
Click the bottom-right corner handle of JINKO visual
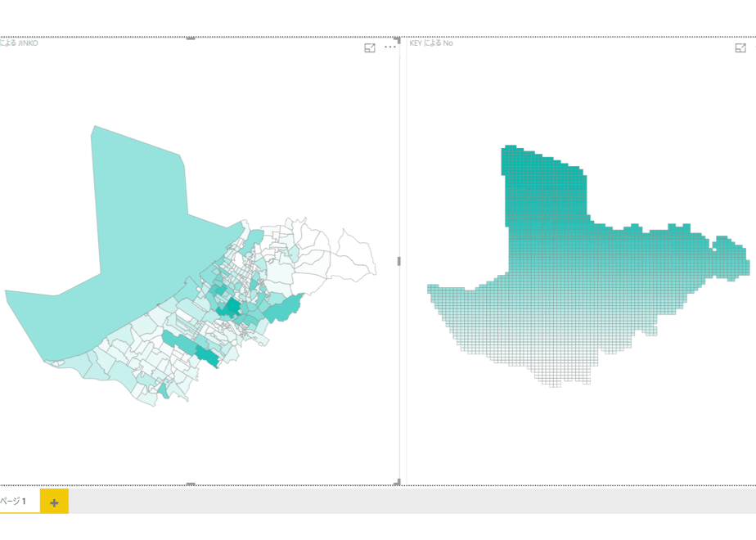[398, 482]
